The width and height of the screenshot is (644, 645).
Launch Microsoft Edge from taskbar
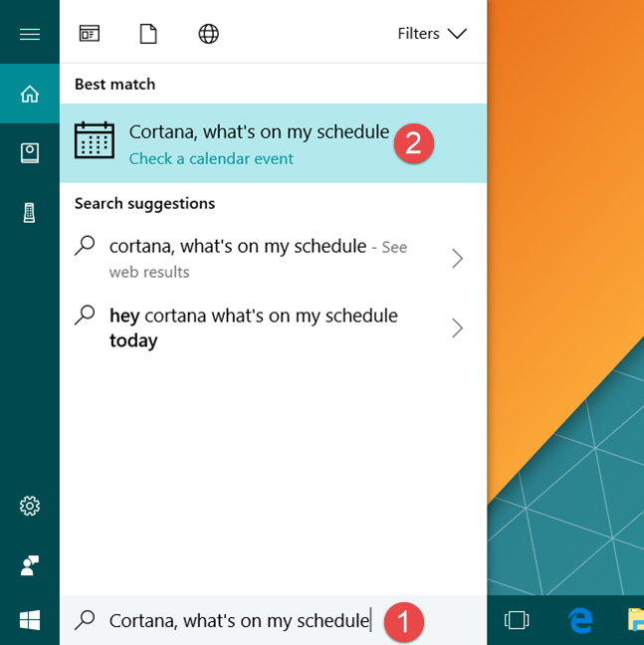[580, 620]
